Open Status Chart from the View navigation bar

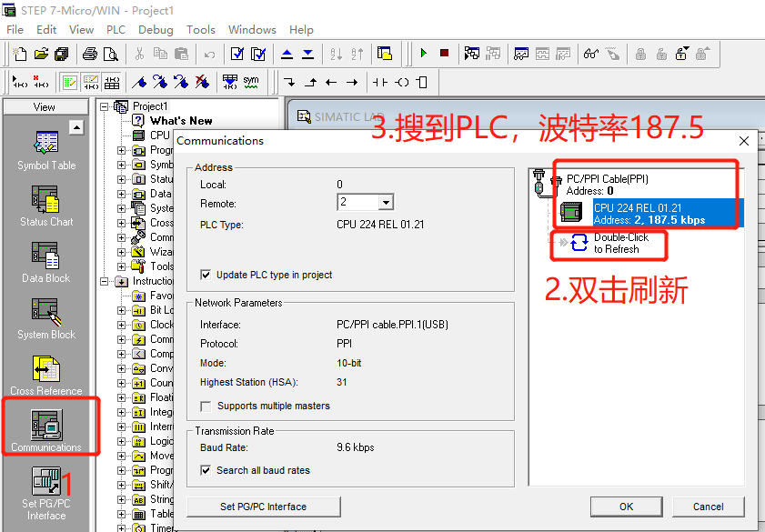point(46,206)
